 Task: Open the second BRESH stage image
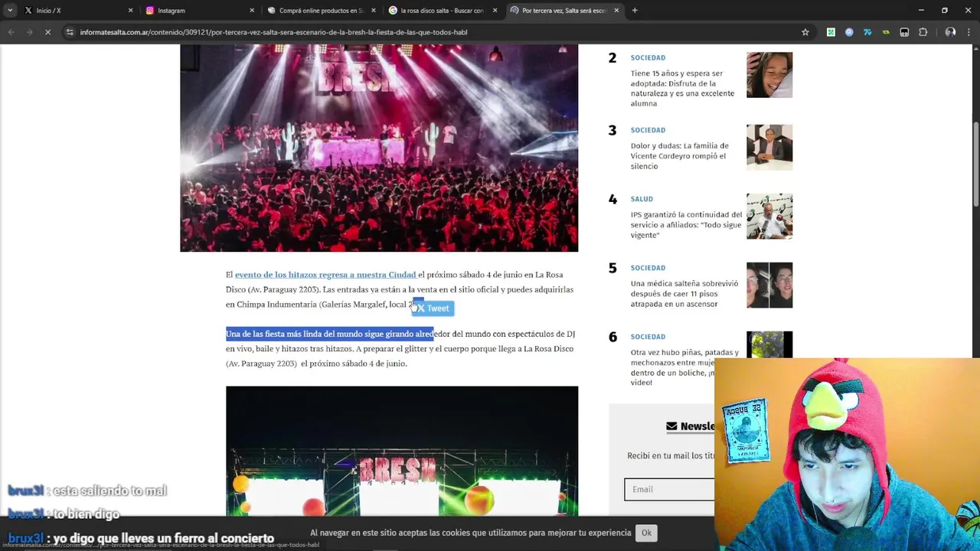pos(402,452)
